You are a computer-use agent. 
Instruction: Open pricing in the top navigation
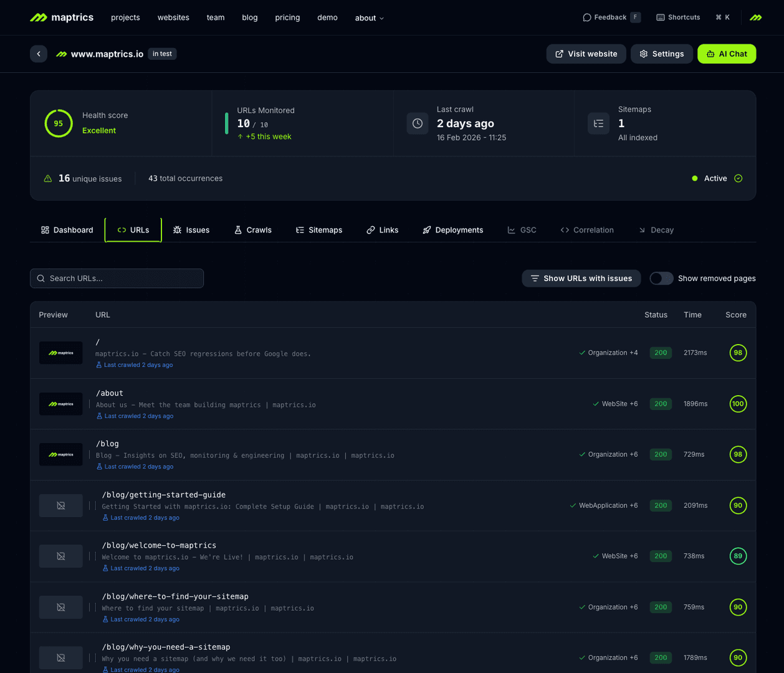287,17
